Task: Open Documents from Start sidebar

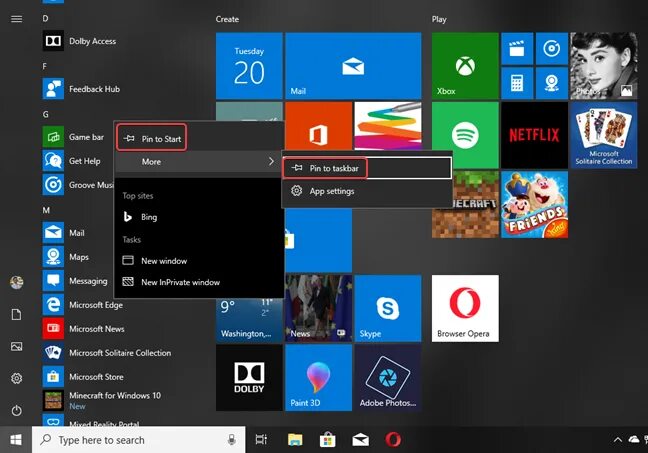Action: (x=17, y=315)
